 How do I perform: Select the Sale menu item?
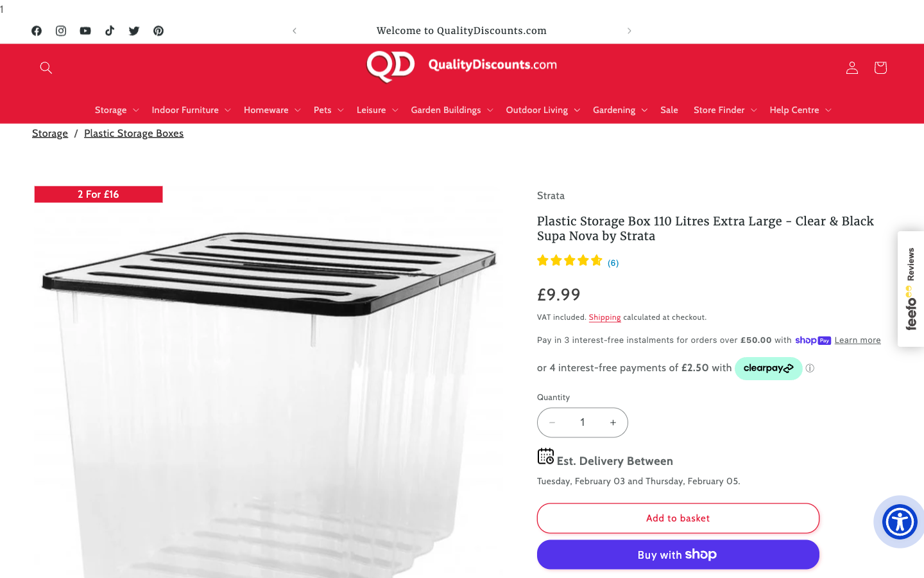[669, 110]
